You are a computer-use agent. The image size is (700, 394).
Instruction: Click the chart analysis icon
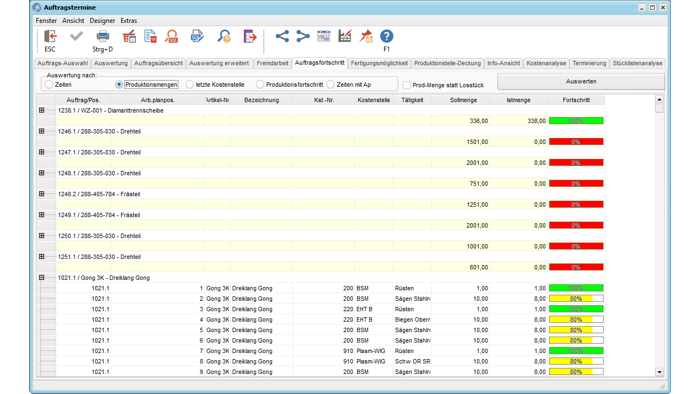(345, 36)
